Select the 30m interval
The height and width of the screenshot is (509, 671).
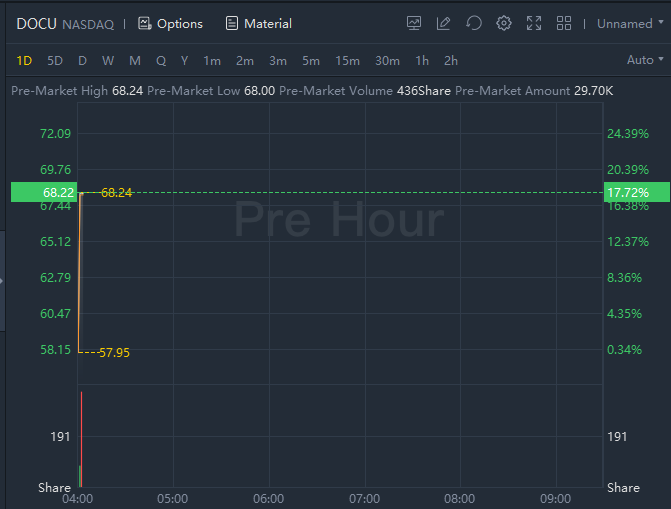[387, 60]
